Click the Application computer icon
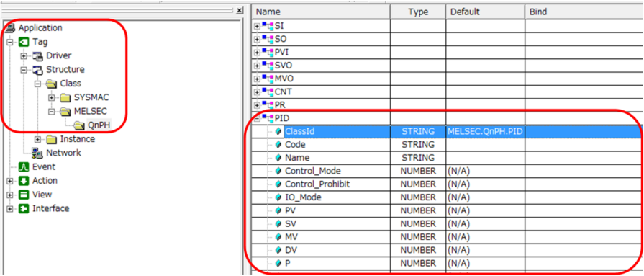644x276 pixels. click(x=11, y=28)
